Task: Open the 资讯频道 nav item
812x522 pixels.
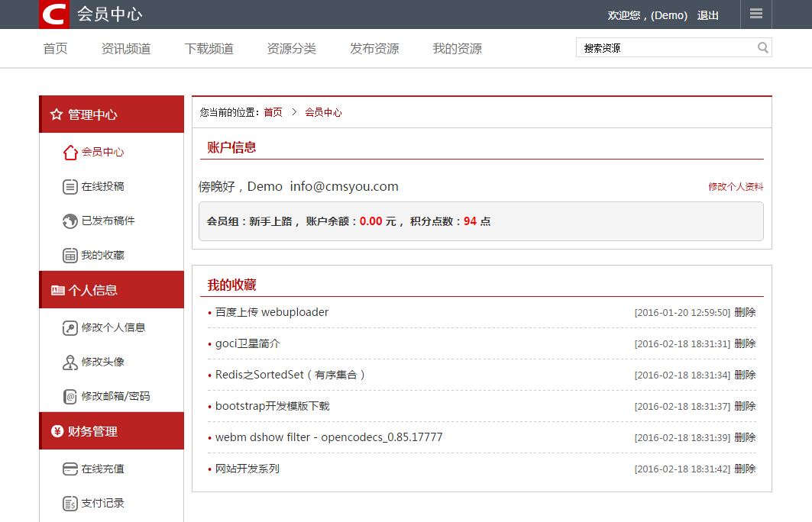Action: pyautogui.click(x=126, y=49)
